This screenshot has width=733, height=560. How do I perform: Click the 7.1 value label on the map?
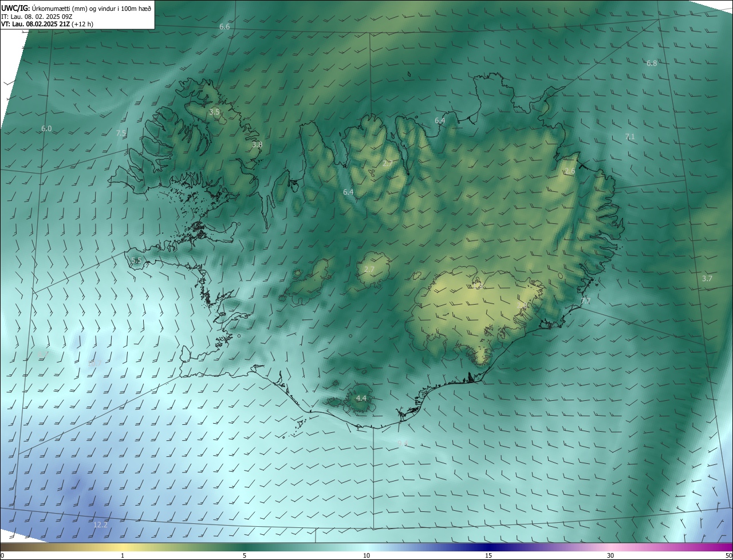click(x=630, y=137)
